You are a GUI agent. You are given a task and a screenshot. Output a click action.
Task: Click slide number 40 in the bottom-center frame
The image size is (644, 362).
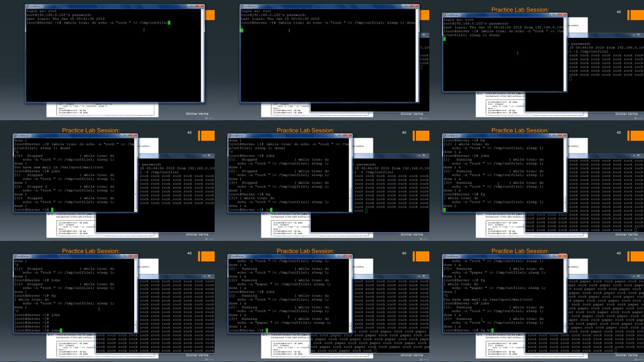[x=404, y=253]
